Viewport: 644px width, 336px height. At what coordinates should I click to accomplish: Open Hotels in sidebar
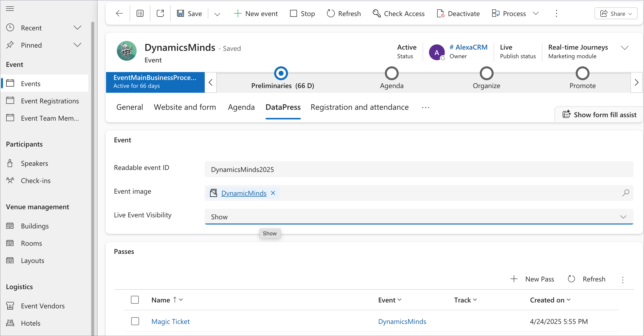44,323
